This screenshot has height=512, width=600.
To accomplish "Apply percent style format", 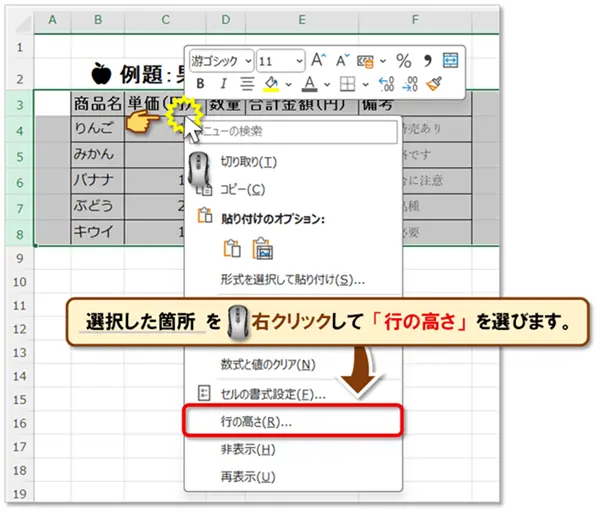I will (x=403, y=60).
